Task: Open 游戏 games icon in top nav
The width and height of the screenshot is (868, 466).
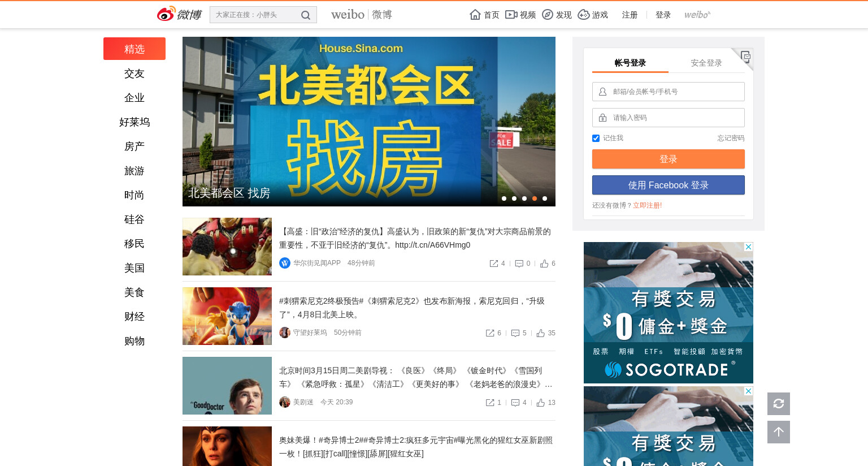Action: point(584,15)
